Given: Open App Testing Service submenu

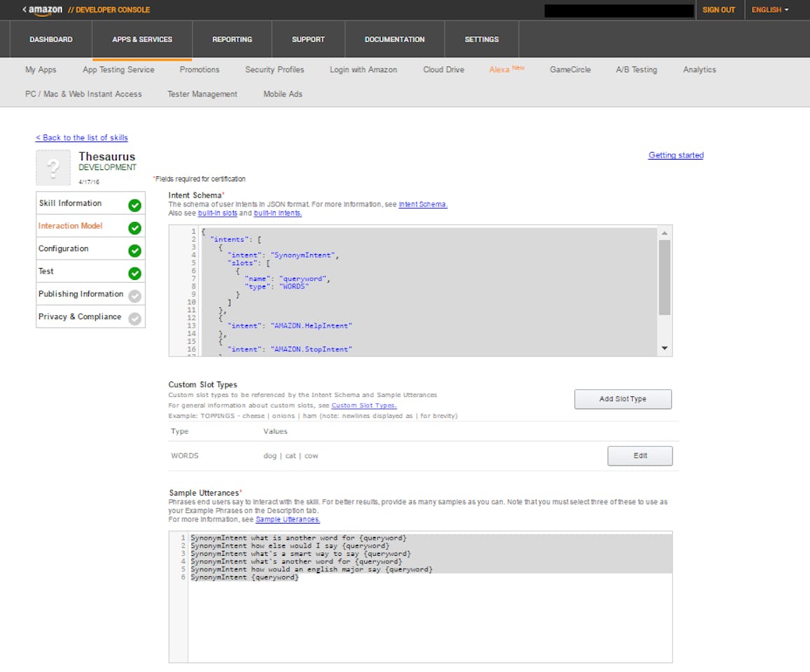Looking at the screenshot, I should point(118,69).
